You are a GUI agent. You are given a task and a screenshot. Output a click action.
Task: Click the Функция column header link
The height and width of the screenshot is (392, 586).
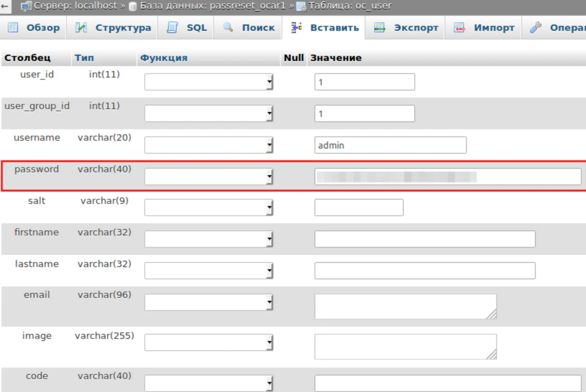point(164,58)
